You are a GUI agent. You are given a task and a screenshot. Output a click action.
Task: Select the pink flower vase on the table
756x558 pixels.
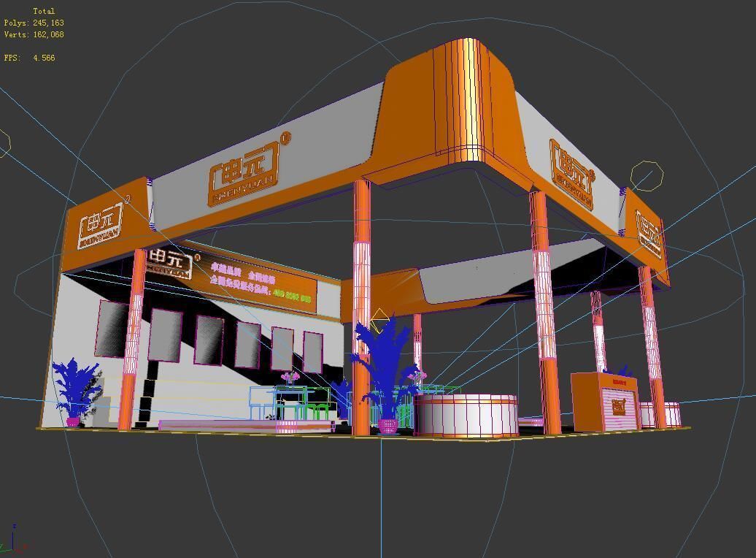[x=290, y=379]
